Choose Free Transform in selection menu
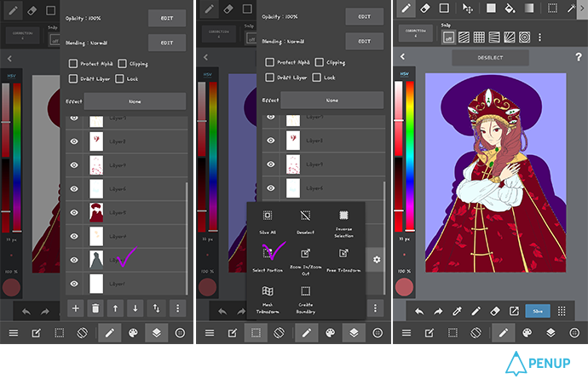This screenshot has height=385, width=588. 343,260
